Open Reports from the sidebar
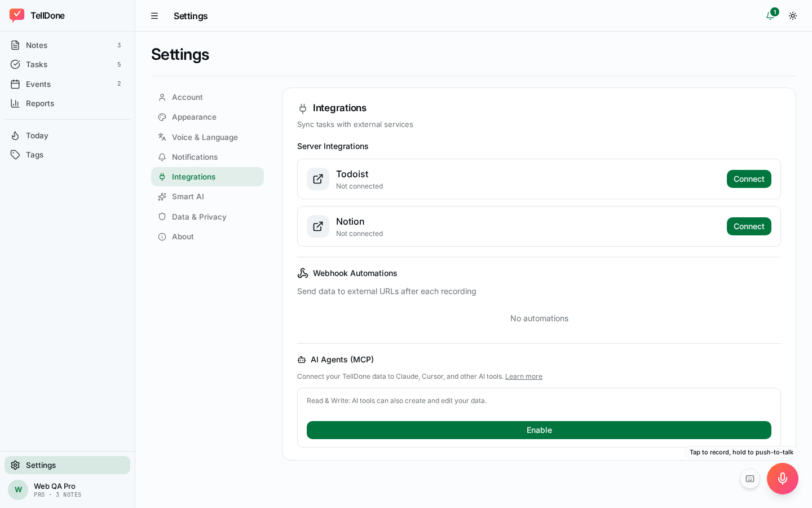 click(67, 103)
